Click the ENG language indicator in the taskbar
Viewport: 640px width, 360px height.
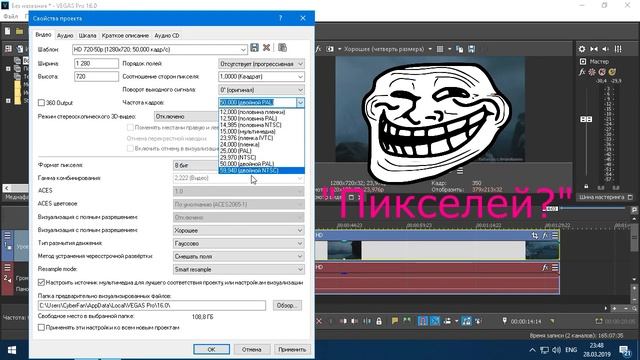[571, 350]
